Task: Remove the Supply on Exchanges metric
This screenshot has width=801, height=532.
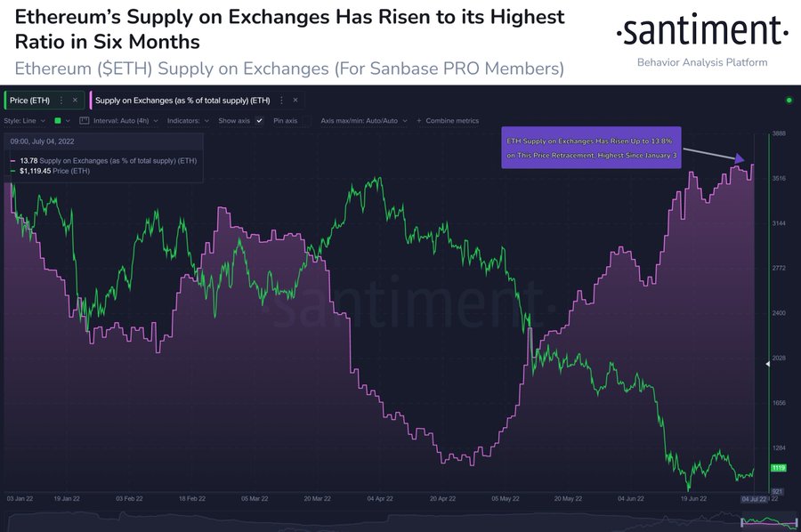Action: [x=295, y=101]
